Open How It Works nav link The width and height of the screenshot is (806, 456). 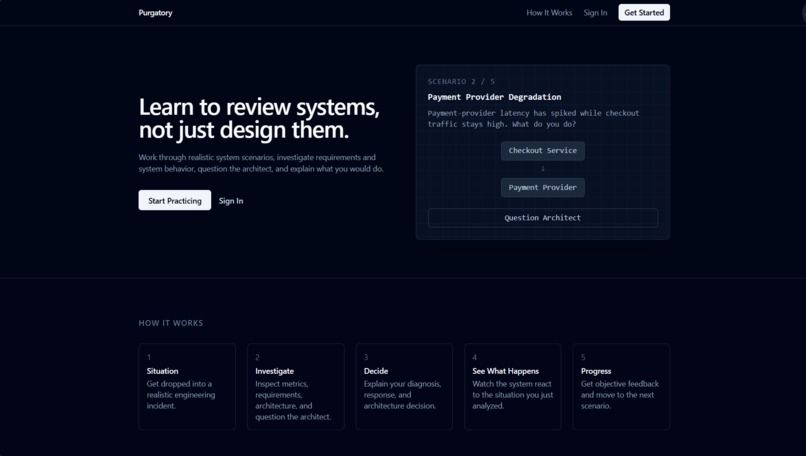pos(549,13)
